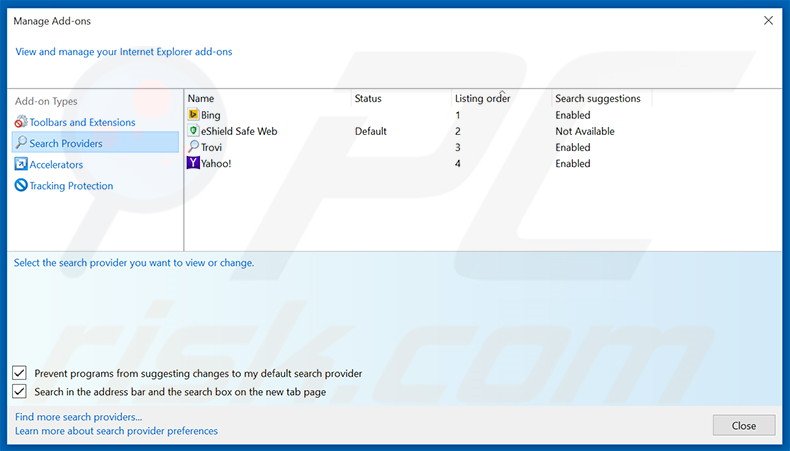This screenshot has width=790, height=451.
Task: Click listing order 1 in Bing row
Action: coord(457,115)
